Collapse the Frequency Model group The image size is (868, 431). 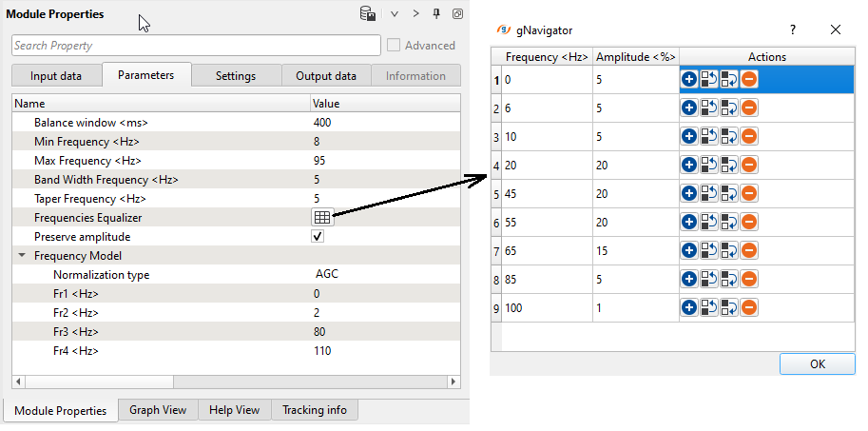point(22,256)
